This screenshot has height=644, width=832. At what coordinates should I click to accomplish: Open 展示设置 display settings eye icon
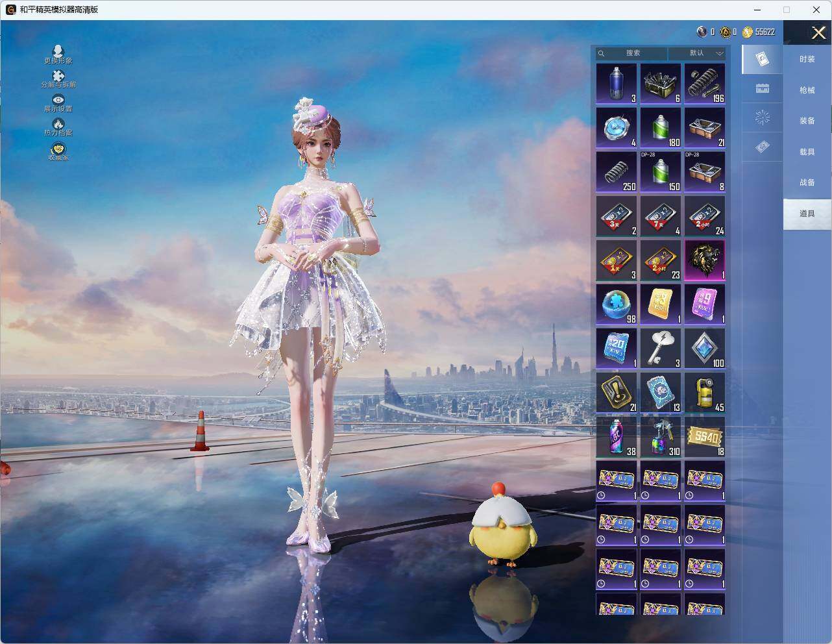coord(58,103)
